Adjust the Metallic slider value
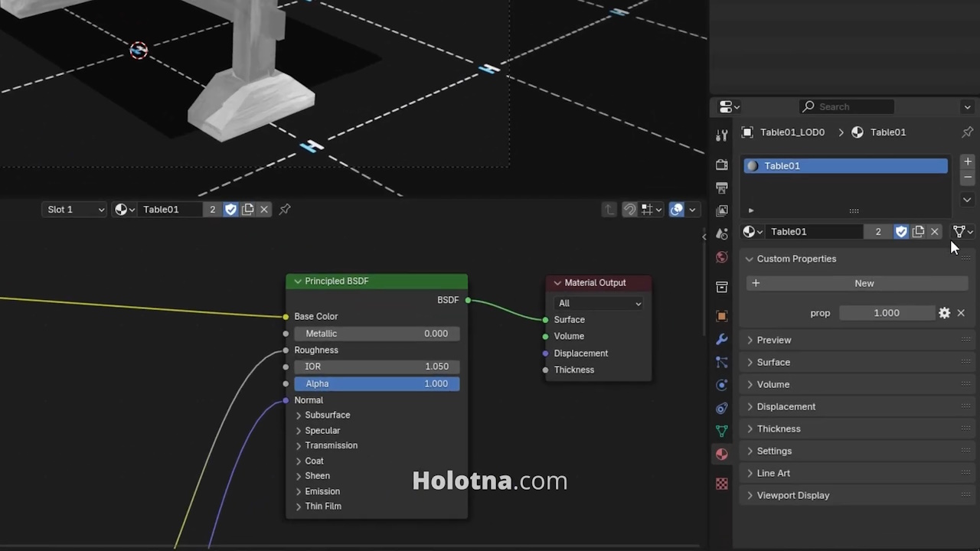This screenshot has width=980, height=551. (x=377, y=334)
